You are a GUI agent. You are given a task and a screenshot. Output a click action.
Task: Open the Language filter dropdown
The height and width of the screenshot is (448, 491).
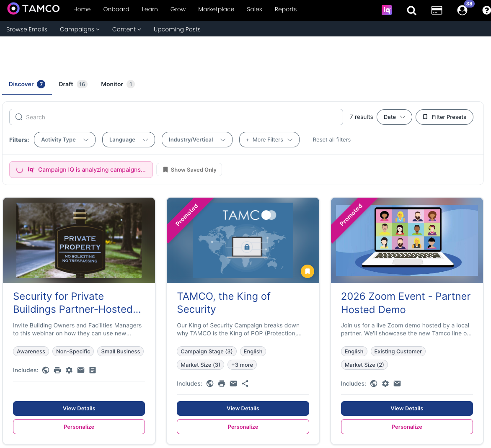point(128,139)
